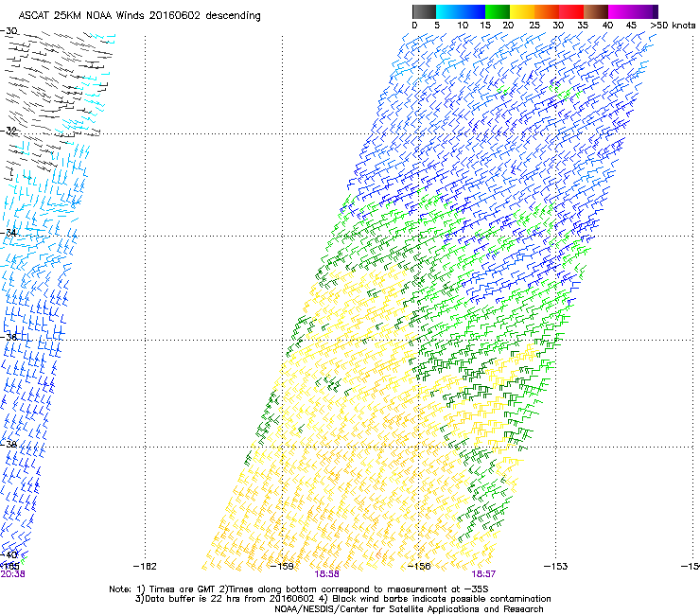
Task: Click the '25' legend scale label
Action: click(x=534, y=26)
